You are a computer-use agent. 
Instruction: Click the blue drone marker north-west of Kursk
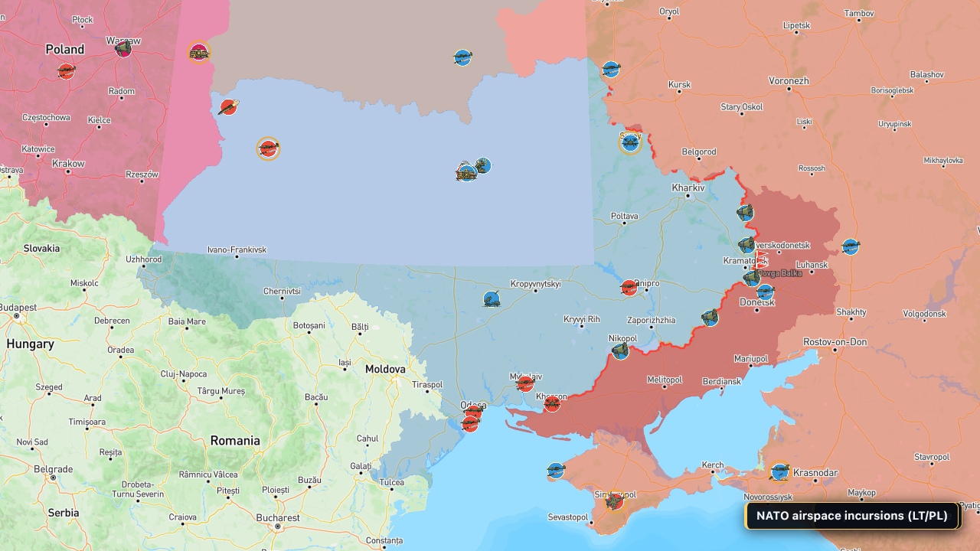(611, 70)
